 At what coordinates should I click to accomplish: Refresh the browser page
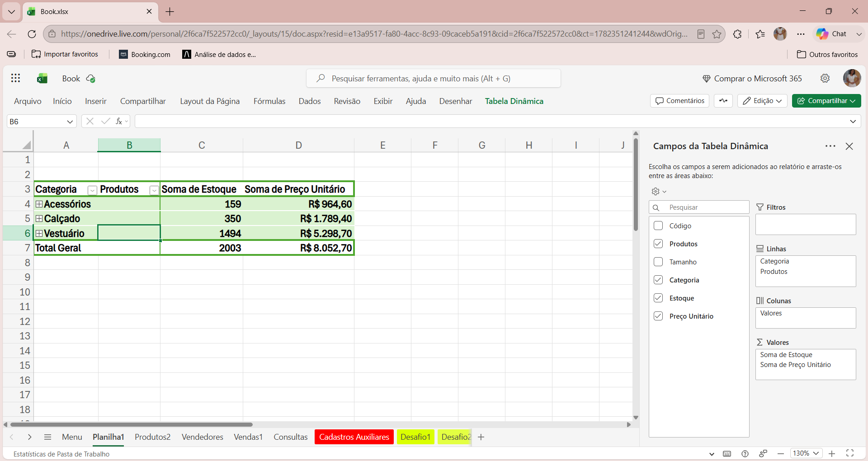pyautogui.click(x=32, y=34)
